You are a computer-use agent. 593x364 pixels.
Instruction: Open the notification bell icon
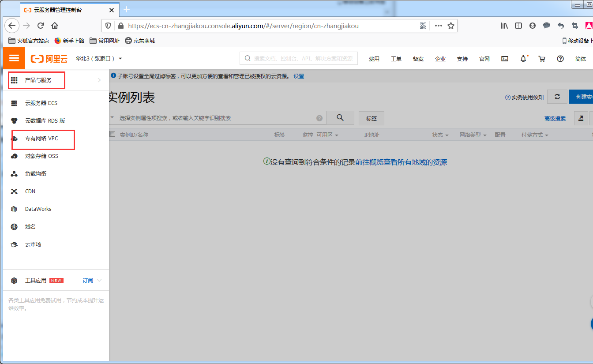coord(523,59)
